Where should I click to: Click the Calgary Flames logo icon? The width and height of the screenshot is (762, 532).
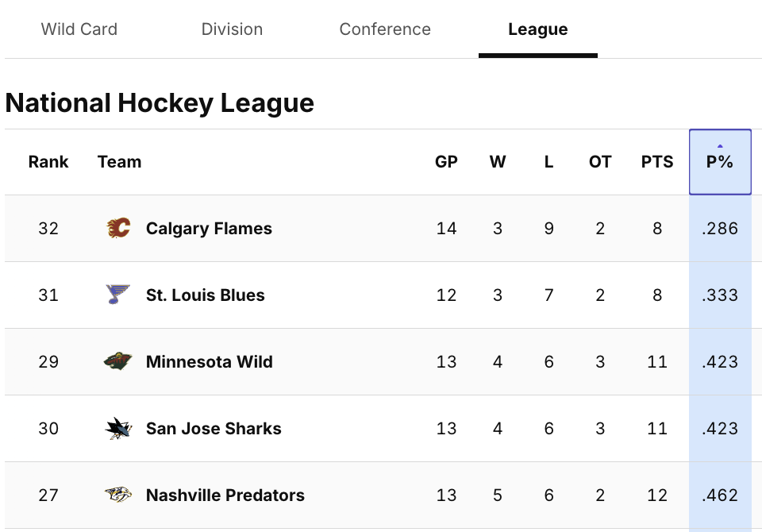[118, 229]
